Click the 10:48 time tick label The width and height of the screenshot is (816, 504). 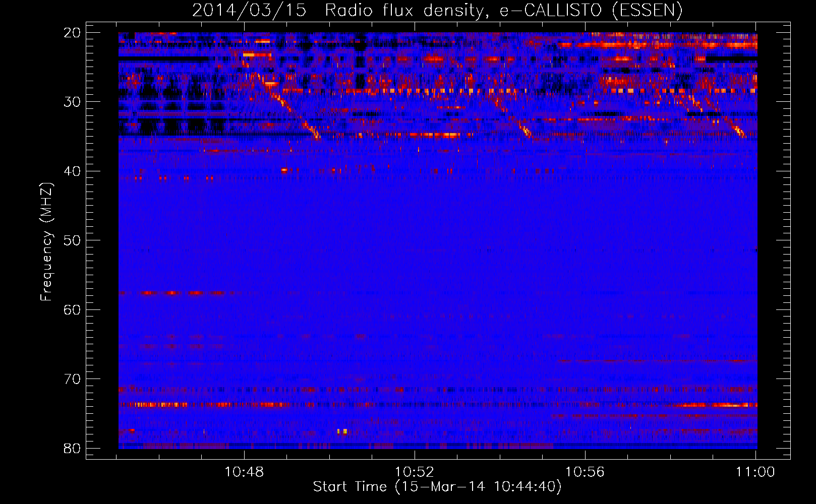point(244,472)
